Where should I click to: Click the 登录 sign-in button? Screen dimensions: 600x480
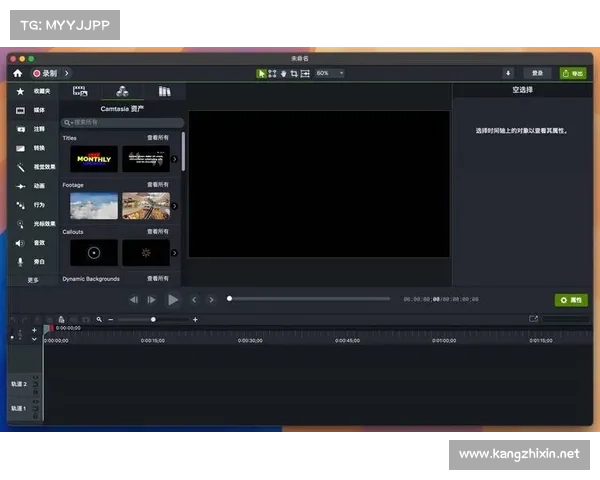[x=537, y=73]
